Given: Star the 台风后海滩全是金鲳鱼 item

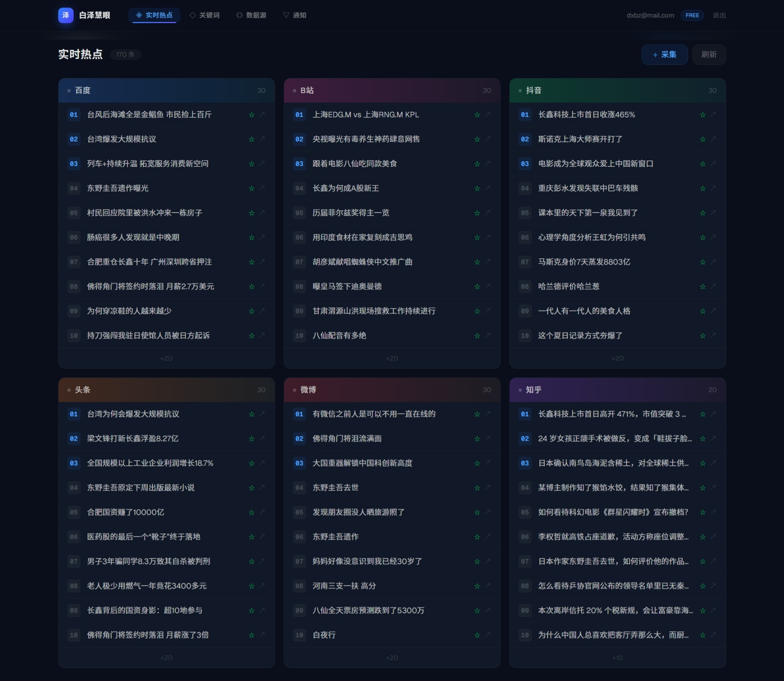Looking at the screenshot, I should [x=251, y=115].
